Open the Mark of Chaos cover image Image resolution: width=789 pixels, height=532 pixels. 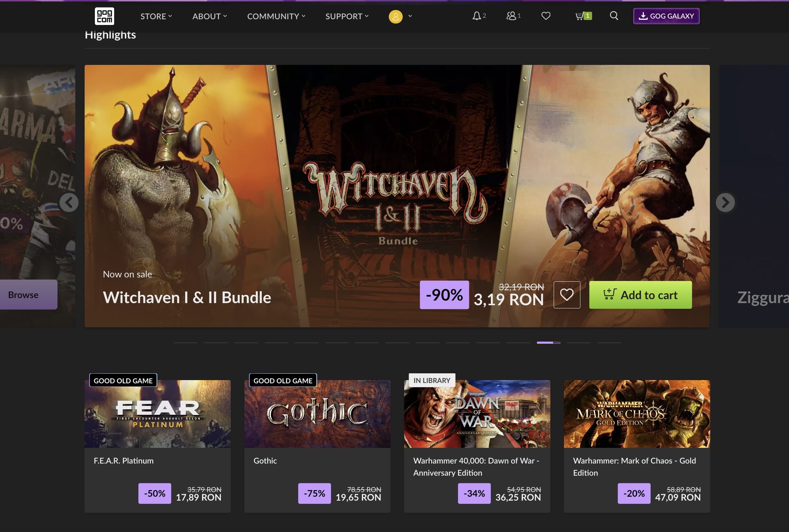coord(637,414)
